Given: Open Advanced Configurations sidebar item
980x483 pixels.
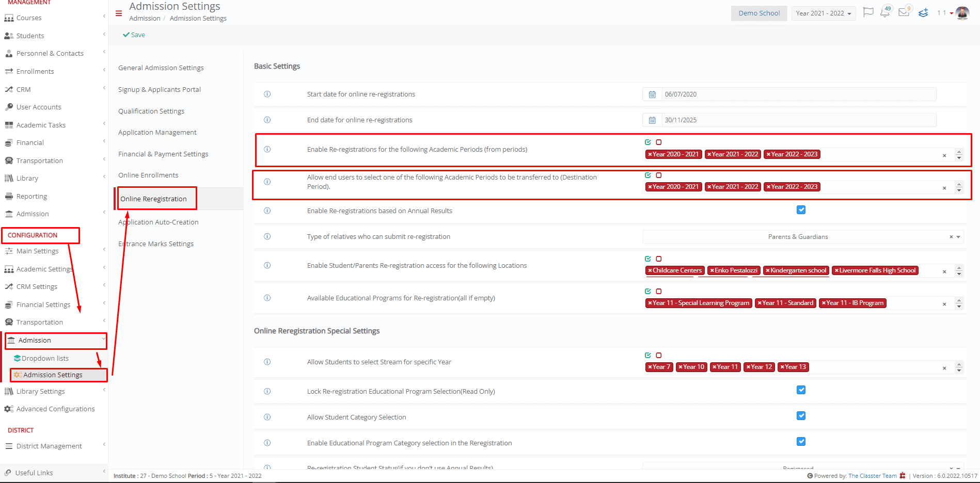Looking at the screenshot, I should tap(55, 409).
